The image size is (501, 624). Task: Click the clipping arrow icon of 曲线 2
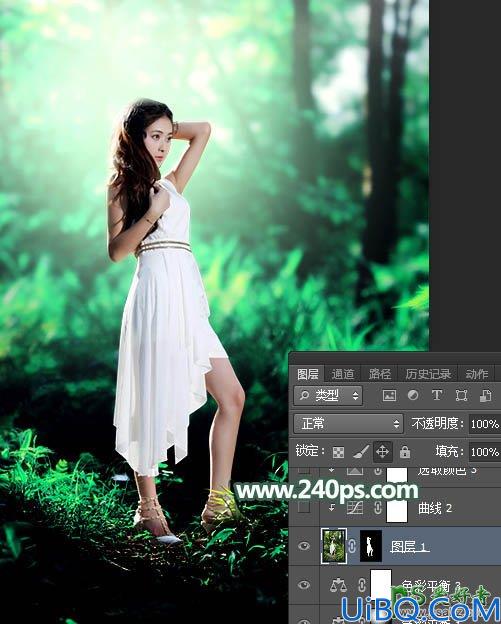(331, 508)
